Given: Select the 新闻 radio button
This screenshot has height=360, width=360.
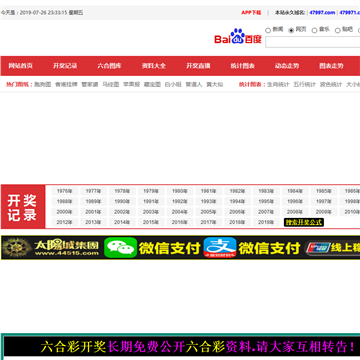Looking at the screenshot, I should 268,30.
